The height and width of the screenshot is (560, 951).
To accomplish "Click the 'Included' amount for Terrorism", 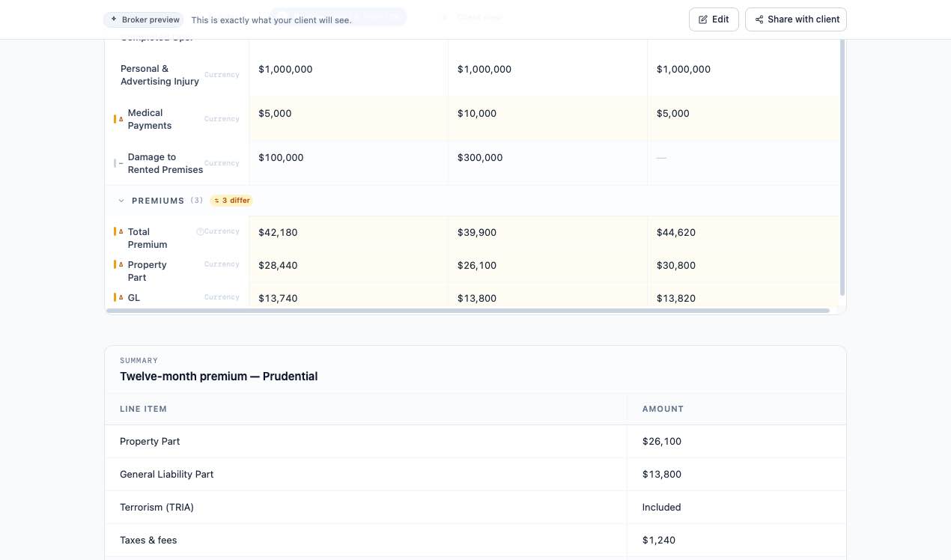I will [662, 508].
